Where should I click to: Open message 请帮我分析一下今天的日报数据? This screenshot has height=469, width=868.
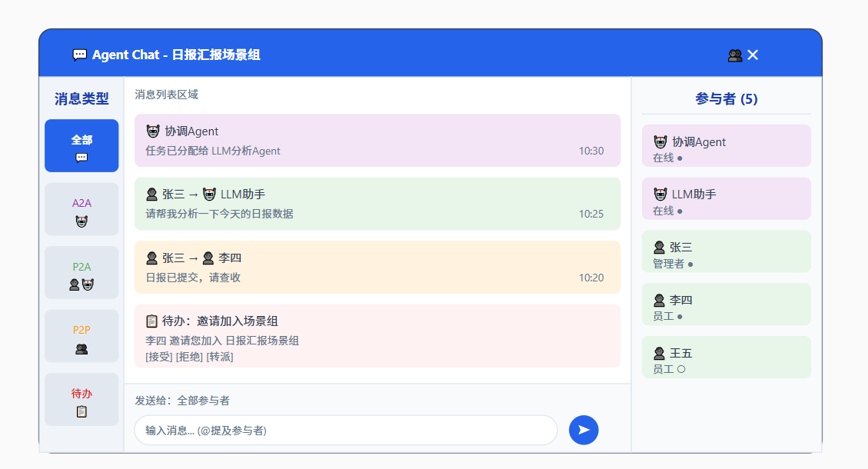377,204
